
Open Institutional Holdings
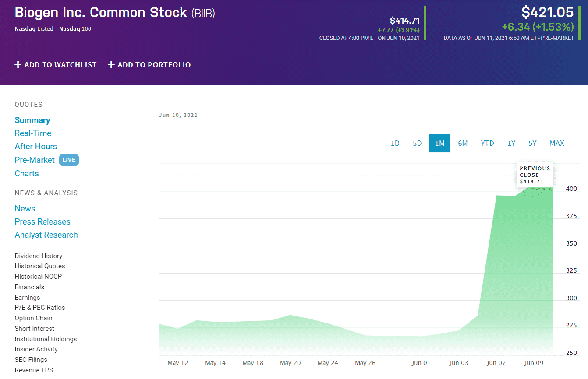pyautogui.click(x=46, y=339)
